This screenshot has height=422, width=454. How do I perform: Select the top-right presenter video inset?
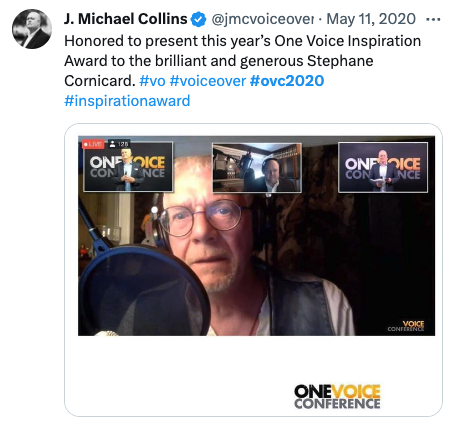tap(383, 167)
